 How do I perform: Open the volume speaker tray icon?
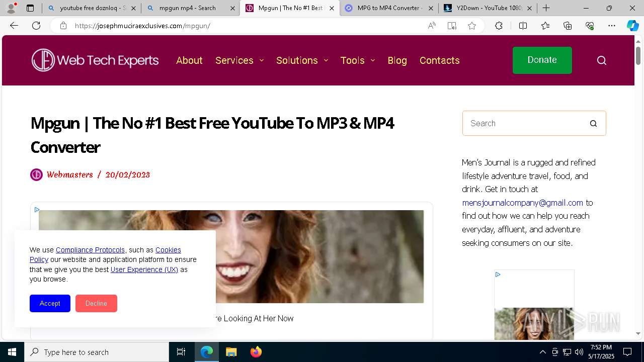[579, 352]
